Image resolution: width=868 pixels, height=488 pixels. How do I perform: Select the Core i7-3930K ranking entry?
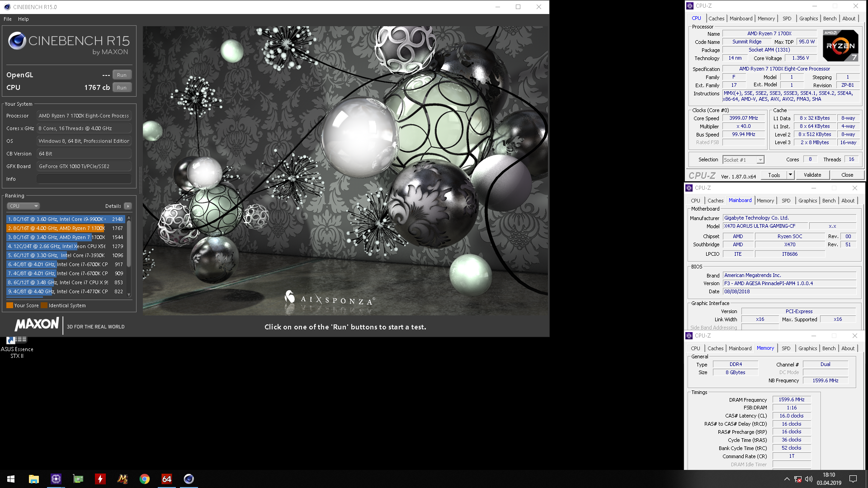coord(66,255)
